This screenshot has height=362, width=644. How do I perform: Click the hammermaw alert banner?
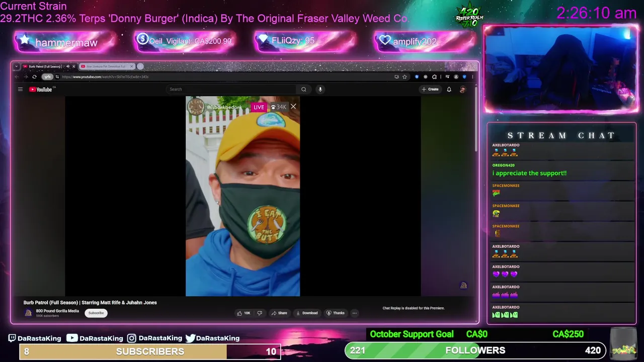pyautogui.click(x=65, y=42)
